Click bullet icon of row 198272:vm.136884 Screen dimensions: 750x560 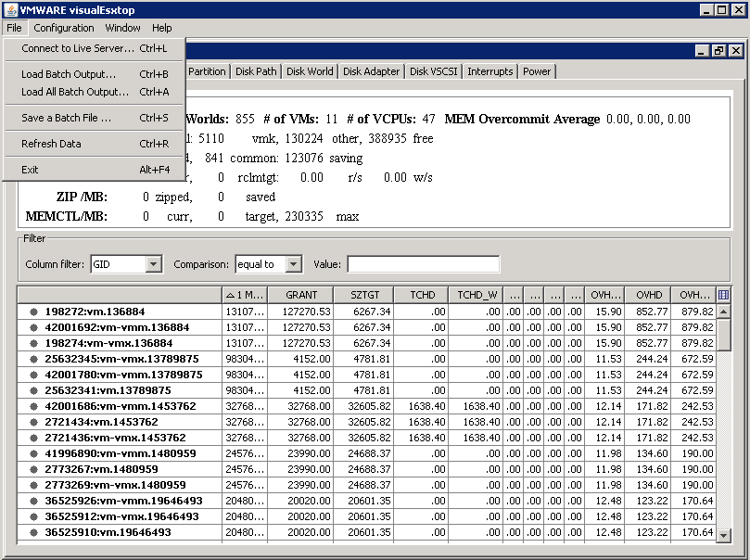tap(33, 312)
